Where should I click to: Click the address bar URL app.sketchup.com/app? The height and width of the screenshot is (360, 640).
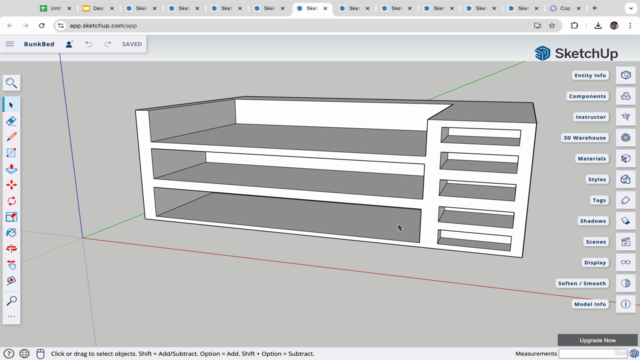tap(103, 25)
